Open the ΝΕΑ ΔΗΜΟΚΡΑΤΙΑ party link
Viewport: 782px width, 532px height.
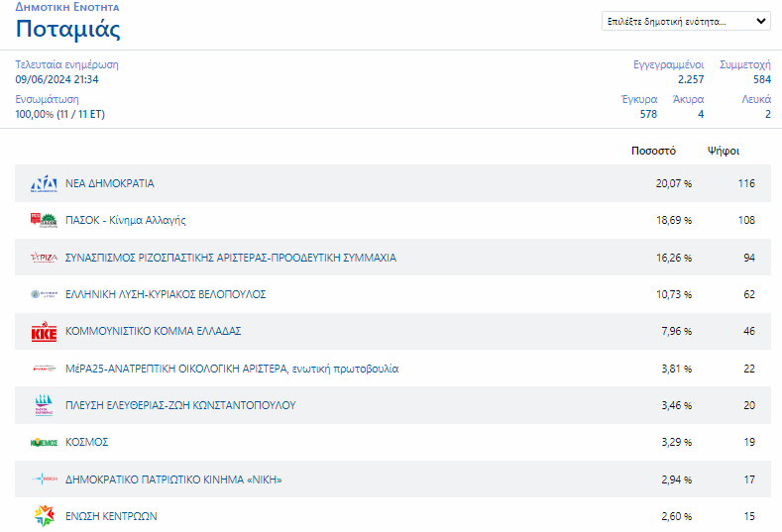tap(110, 183)
